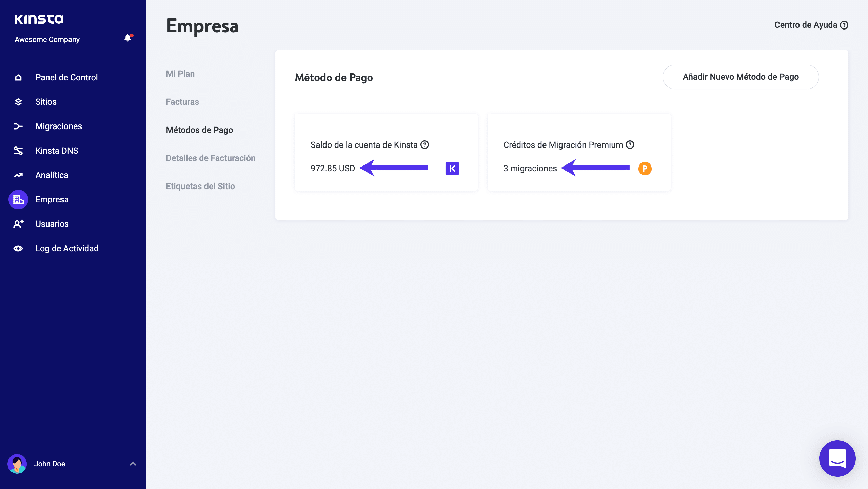Go to the Facturas tab
The width and height of the screenshot is (868, 489).
click(182, 102)
